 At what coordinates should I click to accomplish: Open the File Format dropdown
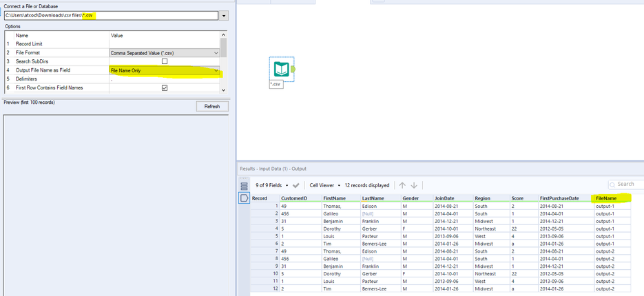pyautogui.click(x=165, y=53)
